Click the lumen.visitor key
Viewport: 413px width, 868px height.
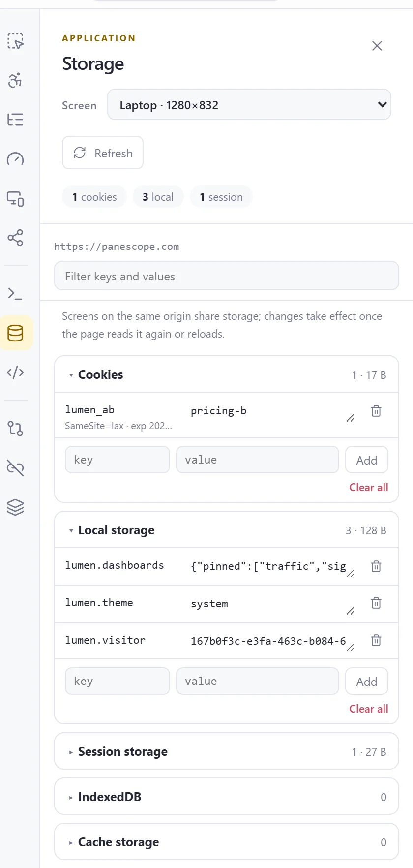pyautogui.click(x=105, y=640)
